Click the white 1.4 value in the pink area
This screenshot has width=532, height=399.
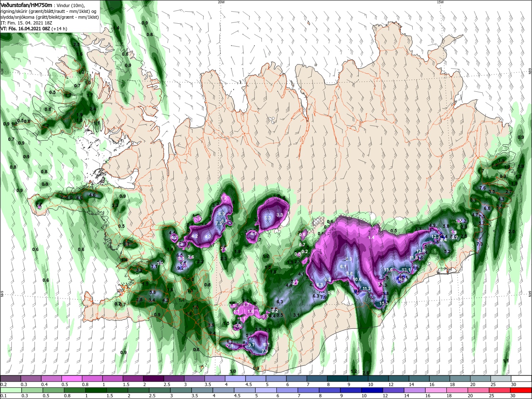coord(372,237)
